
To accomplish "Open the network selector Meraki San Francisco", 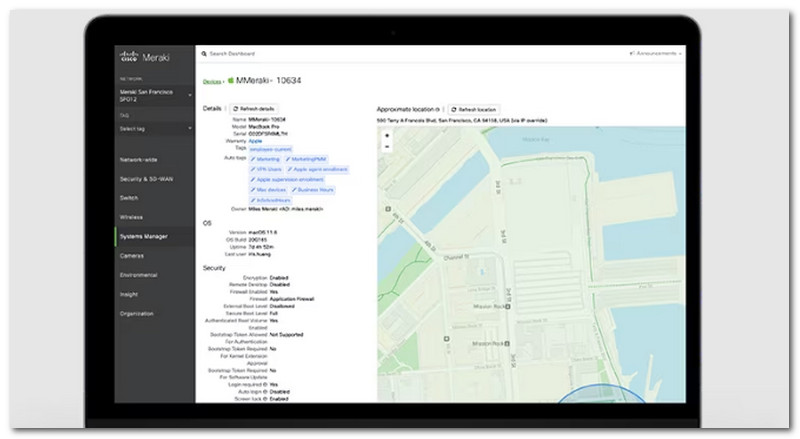I will pos(155,95).
